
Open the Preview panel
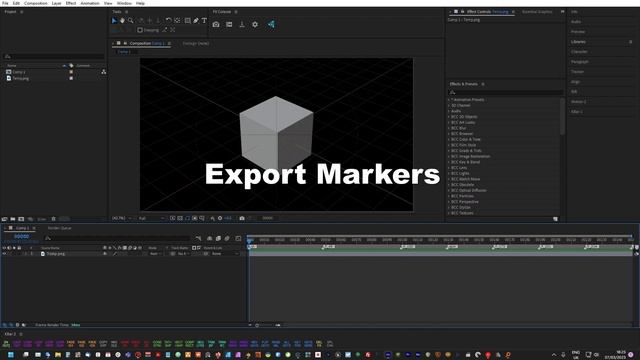pyautogui.click(x=578, y=32)
